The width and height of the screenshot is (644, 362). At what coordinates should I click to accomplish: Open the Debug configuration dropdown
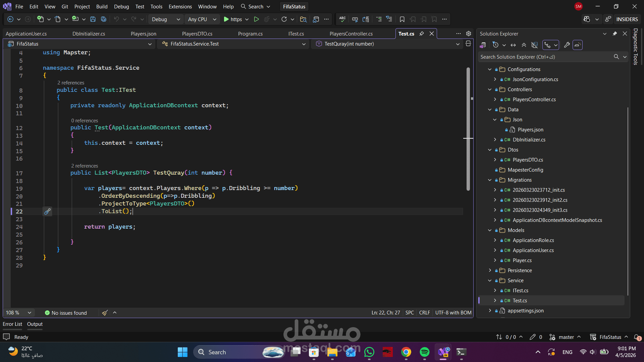166,19
